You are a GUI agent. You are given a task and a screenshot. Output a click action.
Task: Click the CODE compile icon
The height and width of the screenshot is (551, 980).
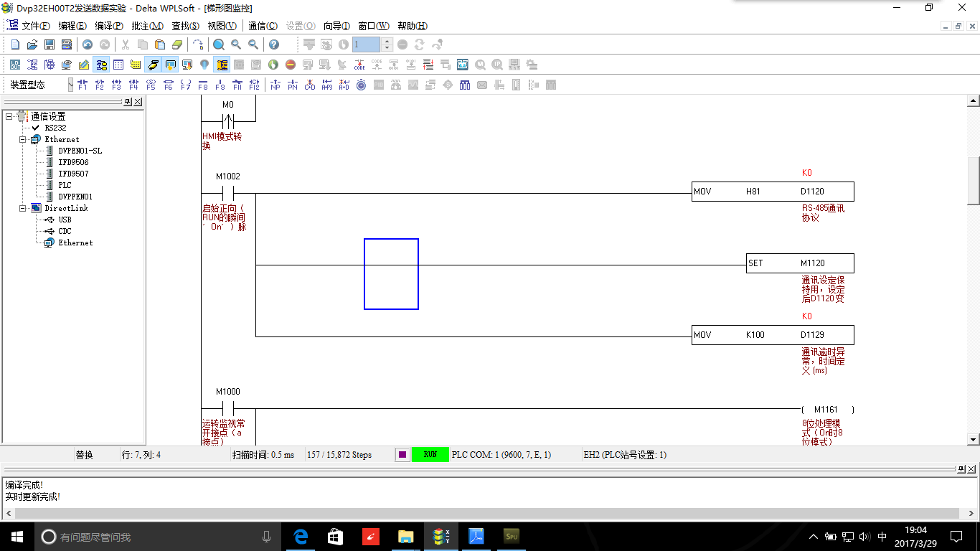359,65
